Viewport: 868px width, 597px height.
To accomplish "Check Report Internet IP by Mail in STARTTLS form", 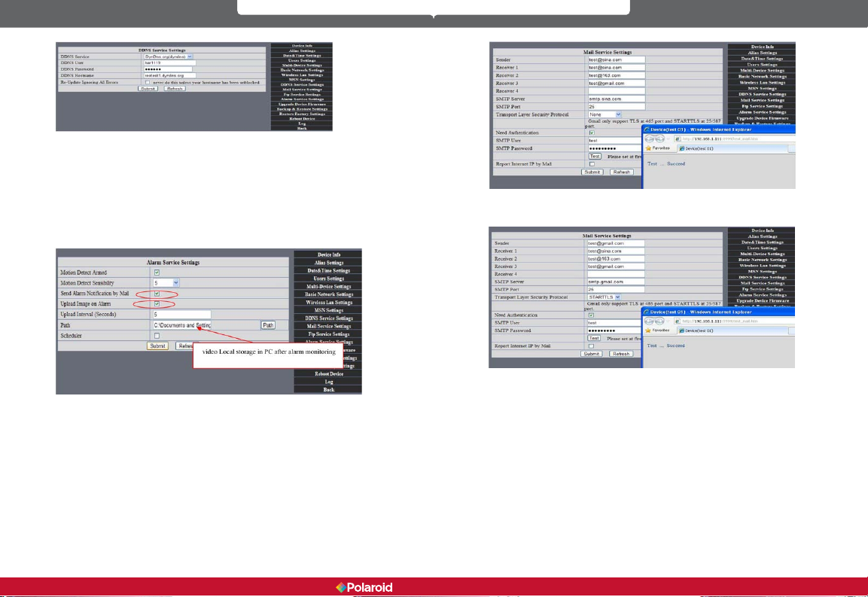I will tap(591, 346).
